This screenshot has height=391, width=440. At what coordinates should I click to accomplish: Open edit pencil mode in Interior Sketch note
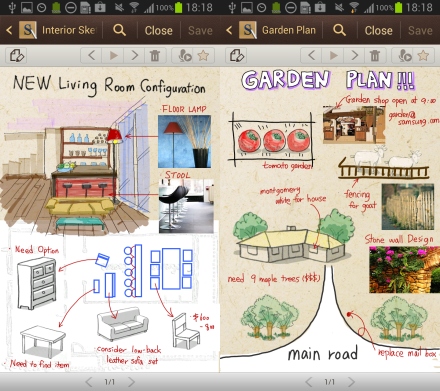click(x=16, y=56)
